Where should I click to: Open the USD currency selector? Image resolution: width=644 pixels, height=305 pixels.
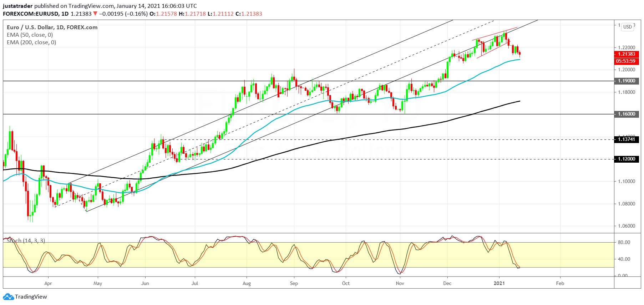[628, 27]
